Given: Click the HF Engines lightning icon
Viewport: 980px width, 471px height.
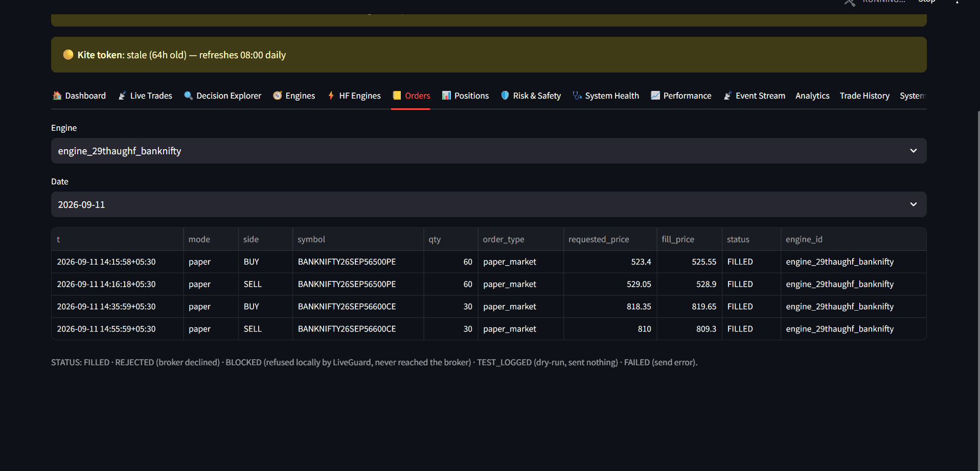Looking at the screenshot, I should (331, 96).
